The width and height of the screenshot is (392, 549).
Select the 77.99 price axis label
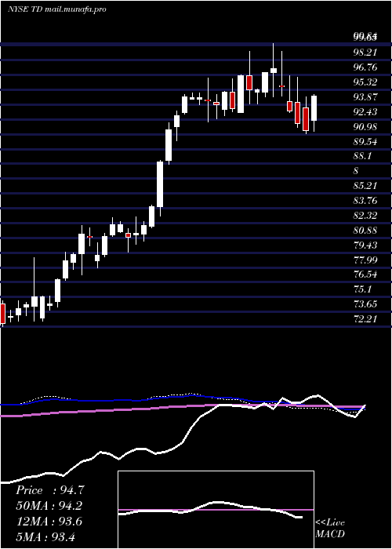[366, 260]
